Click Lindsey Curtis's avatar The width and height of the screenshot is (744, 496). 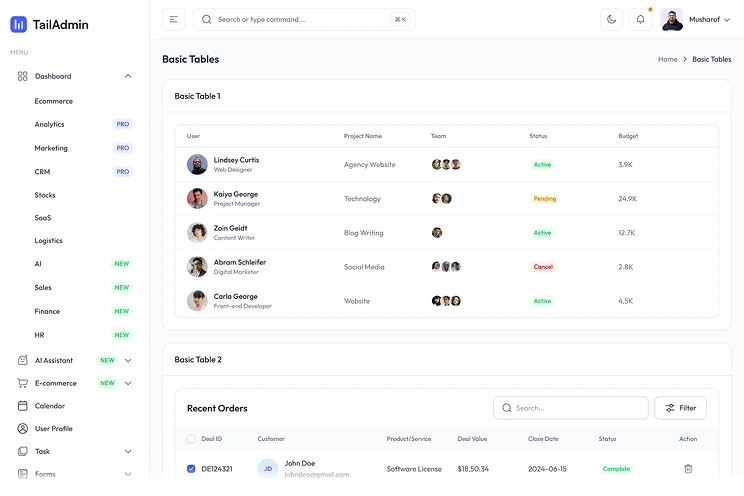(x=197, y=164)
